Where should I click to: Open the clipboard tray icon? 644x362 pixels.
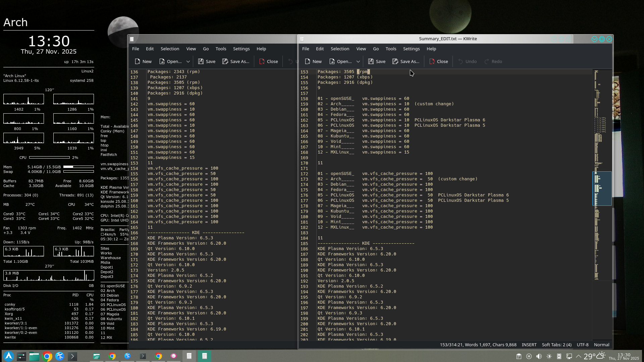(x=519, y=356)
